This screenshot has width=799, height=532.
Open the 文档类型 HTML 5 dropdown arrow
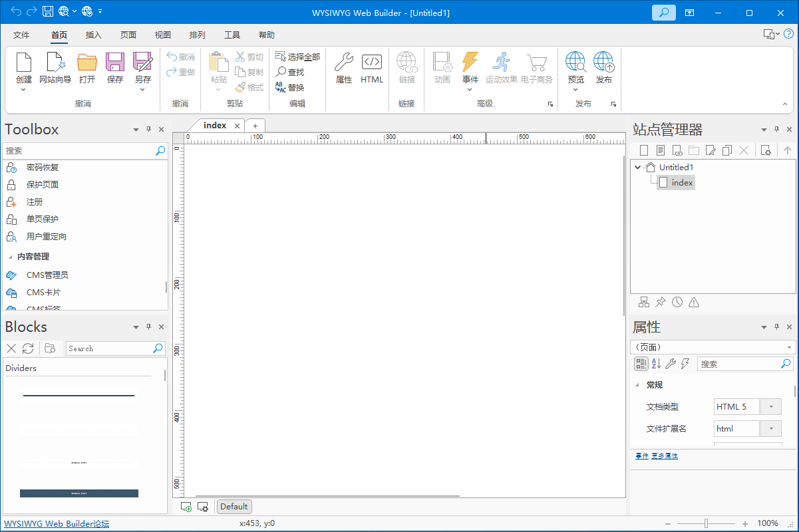[x=771, y=406]
